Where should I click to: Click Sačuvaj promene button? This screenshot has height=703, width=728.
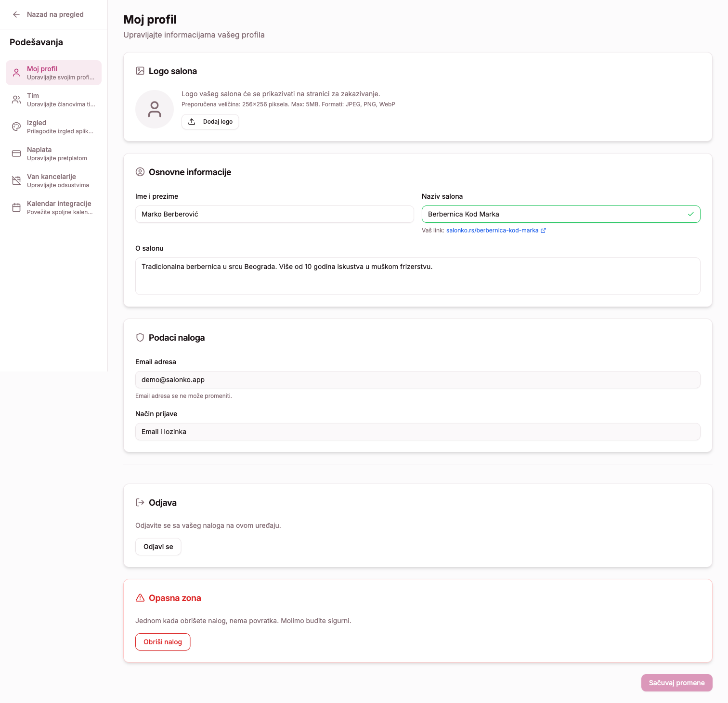tap(676, 683)
